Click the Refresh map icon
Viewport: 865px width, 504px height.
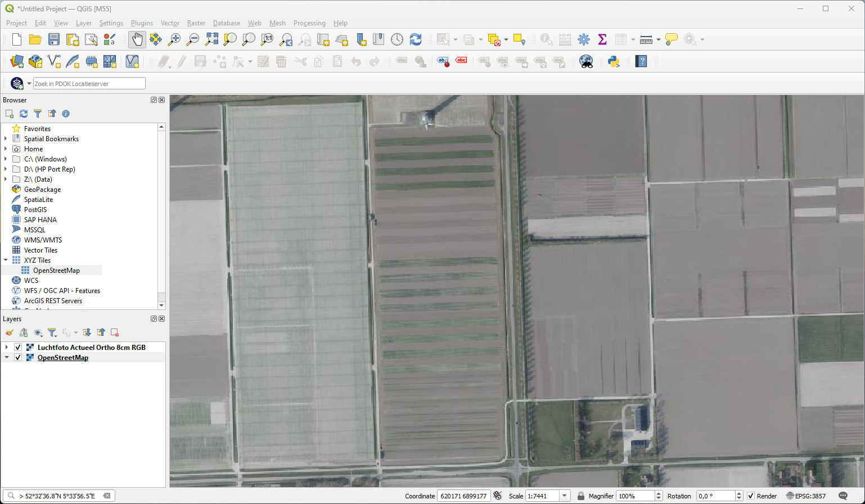coord(416,39)
